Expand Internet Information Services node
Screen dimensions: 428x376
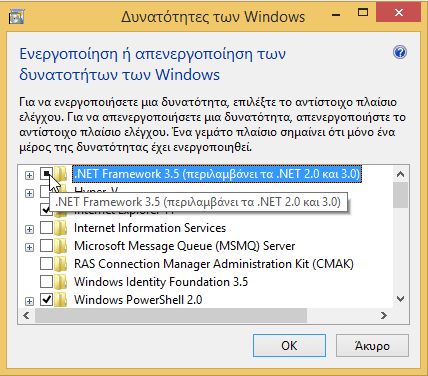click(x=29, y=229)
